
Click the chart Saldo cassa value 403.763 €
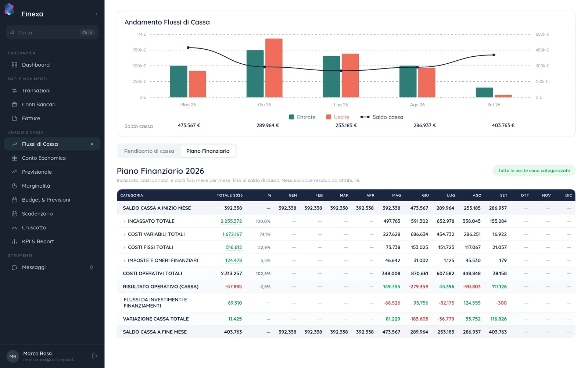(x=503, y=125)
